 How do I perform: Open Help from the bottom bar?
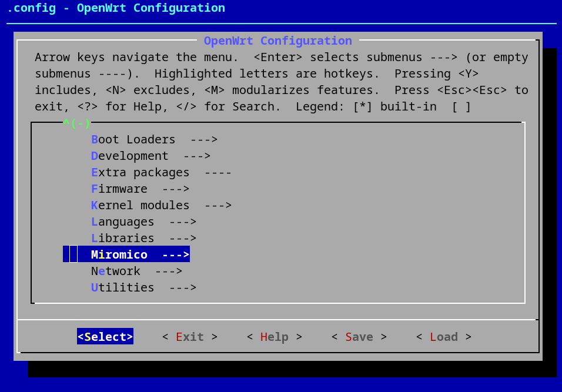click(275, 337)
